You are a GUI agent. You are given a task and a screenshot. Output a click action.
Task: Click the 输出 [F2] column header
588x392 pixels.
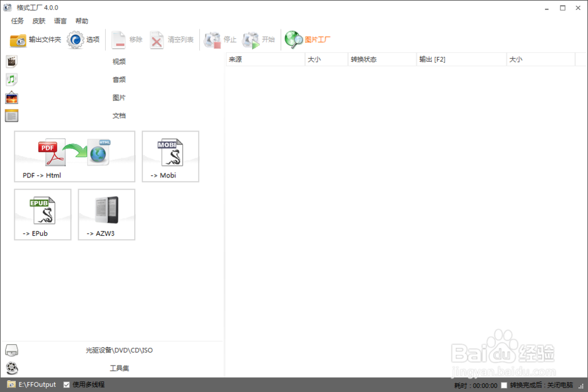(461, 59)
